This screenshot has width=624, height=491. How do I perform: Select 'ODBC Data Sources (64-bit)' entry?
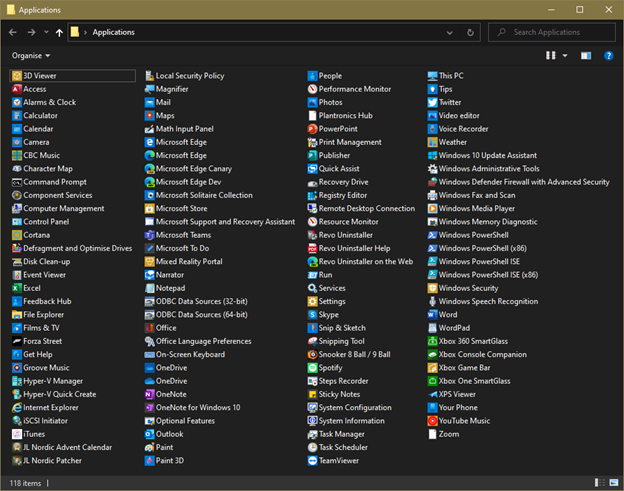[196, 315]
